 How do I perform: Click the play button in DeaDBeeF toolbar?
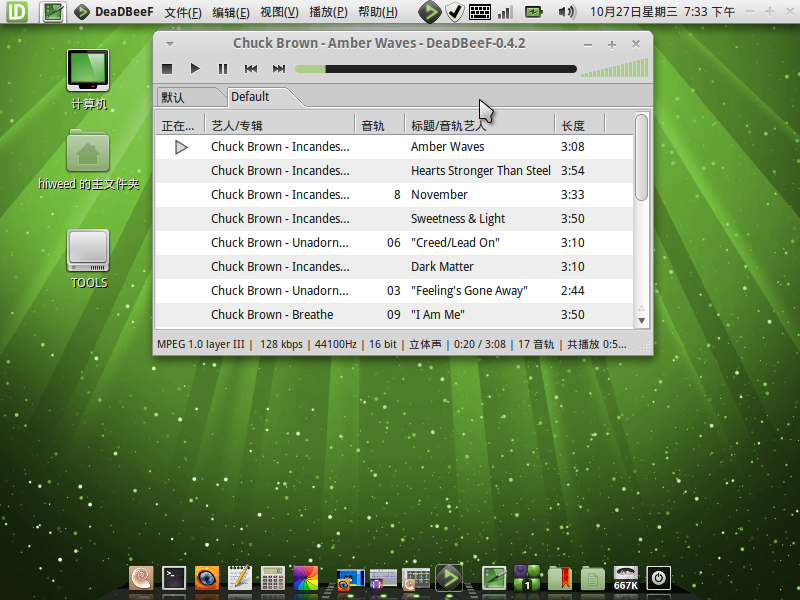(194, 68)
